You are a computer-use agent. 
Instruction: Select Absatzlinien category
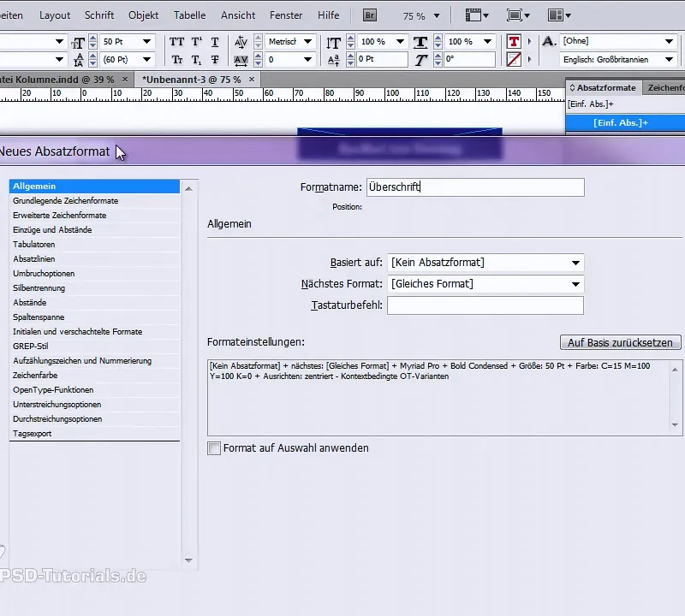[x=94, y=259]
